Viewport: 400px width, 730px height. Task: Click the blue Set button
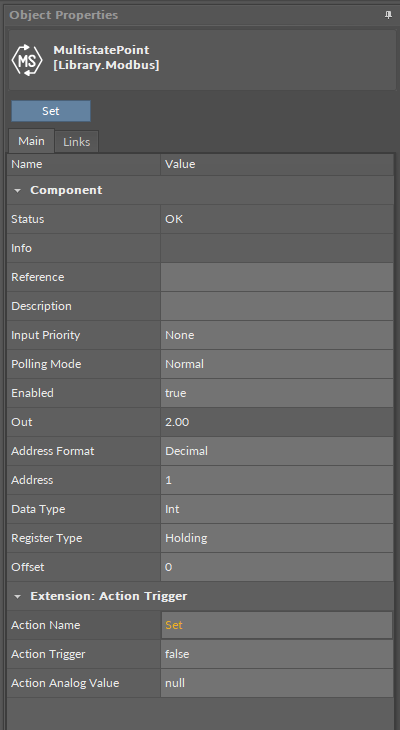click(51, 111)
